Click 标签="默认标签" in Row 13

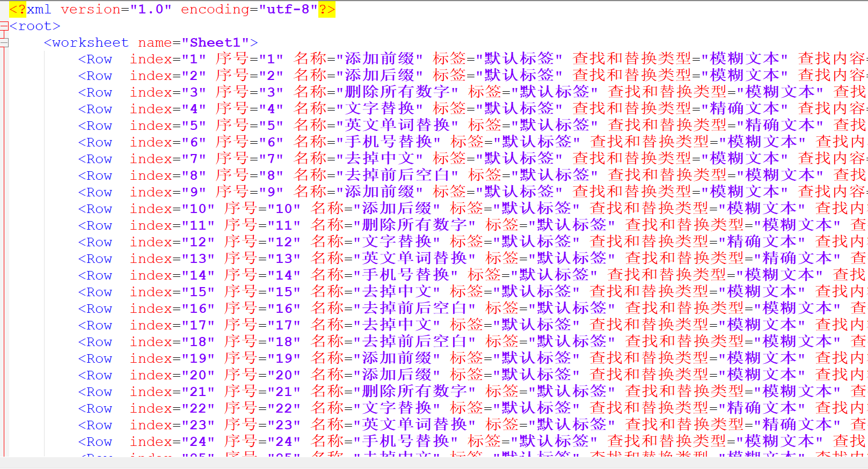550,259
